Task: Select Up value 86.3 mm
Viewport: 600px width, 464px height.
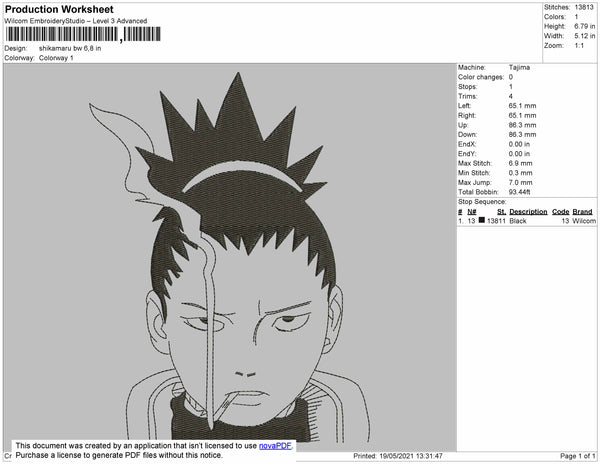Action: click(522, 125)
